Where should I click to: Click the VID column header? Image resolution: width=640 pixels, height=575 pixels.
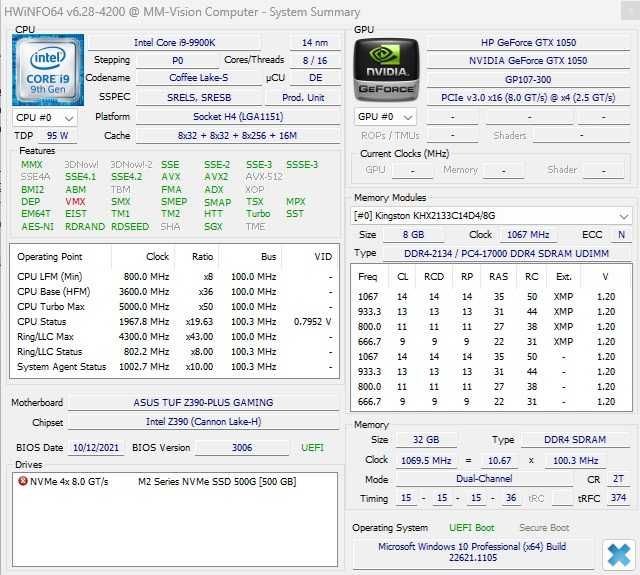click(323, 257)
